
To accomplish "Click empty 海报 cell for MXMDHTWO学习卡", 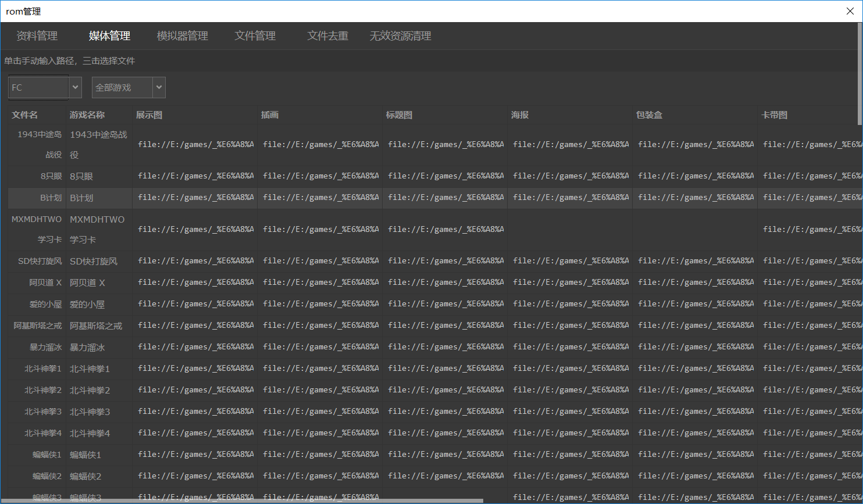I will coord(569,230).
